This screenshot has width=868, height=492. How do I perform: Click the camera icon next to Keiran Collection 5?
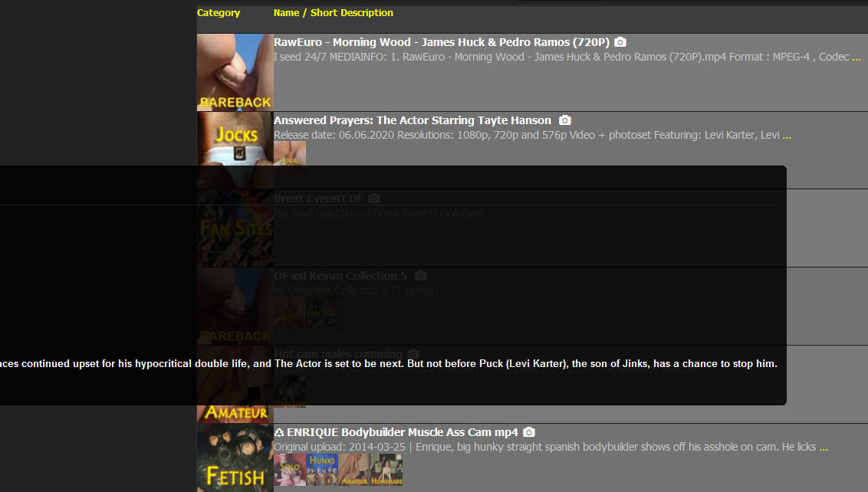coord(420,276)
